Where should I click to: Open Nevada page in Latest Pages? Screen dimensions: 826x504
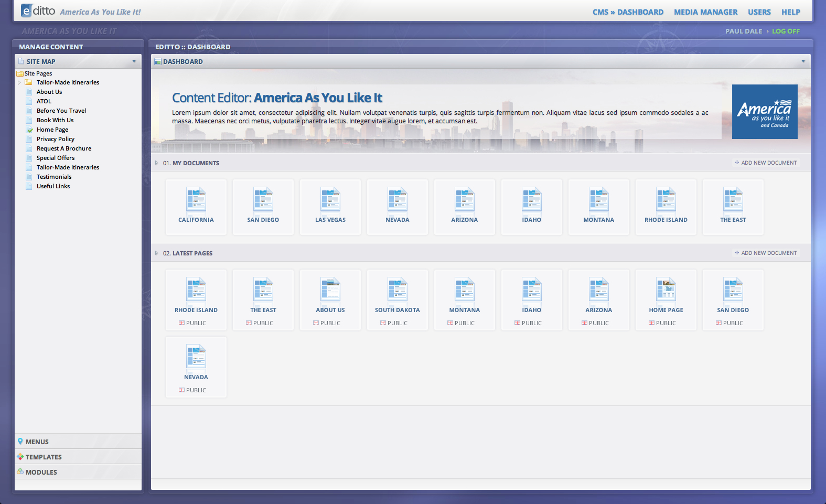(196, 357)
